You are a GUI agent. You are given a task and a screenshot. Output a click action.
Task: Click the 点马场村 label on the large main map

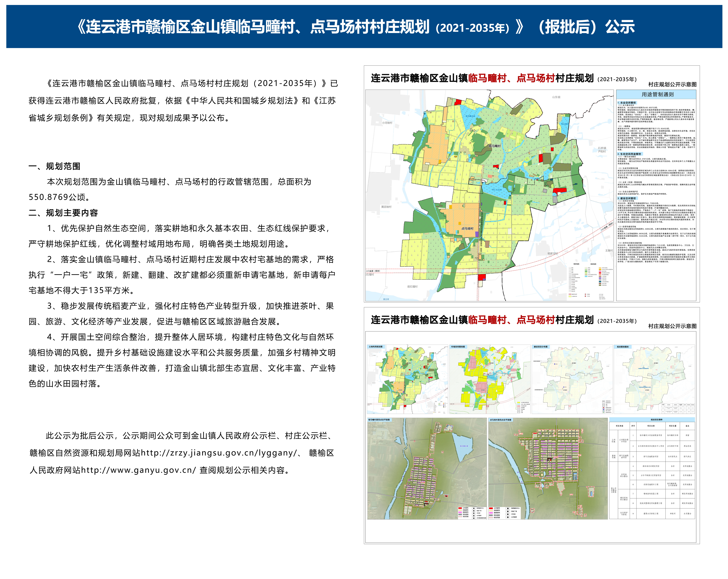click(467, 229)
